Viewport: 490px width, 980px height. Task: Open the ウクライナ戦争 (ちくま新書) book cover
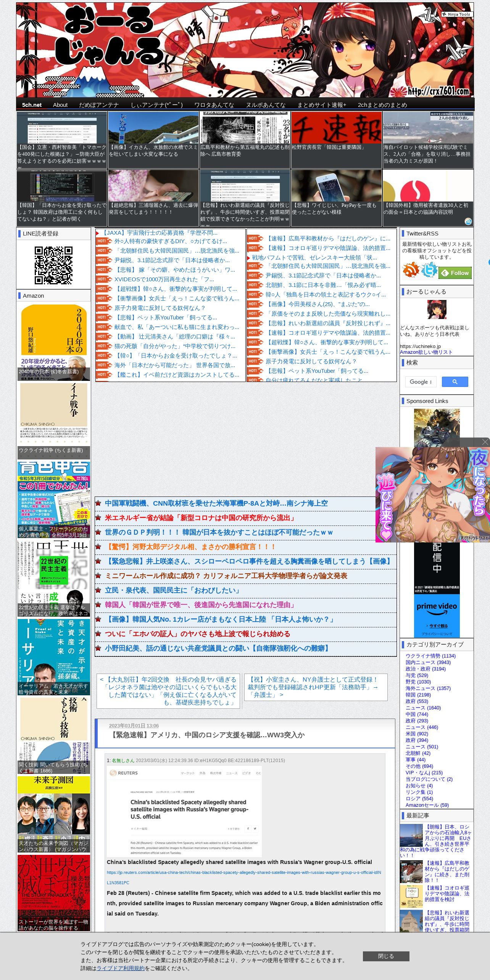click(x=53, y=421)
